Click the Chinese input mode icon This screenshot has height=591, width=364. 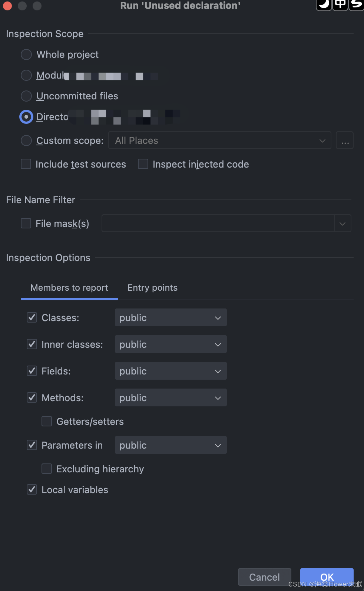coord(340,4)
